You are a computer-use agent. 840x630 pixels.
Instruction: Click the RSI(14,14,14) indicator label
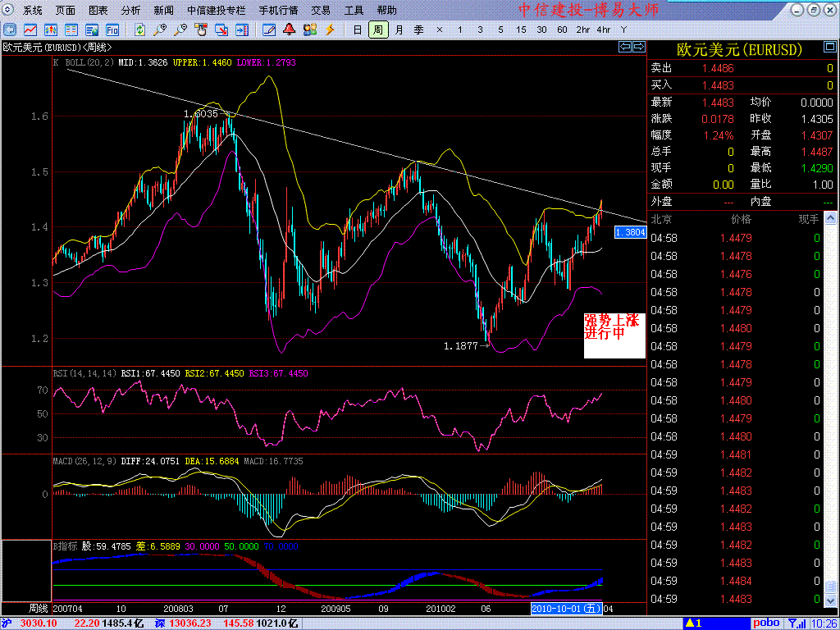pyautogui.click(x=84, y=373)
